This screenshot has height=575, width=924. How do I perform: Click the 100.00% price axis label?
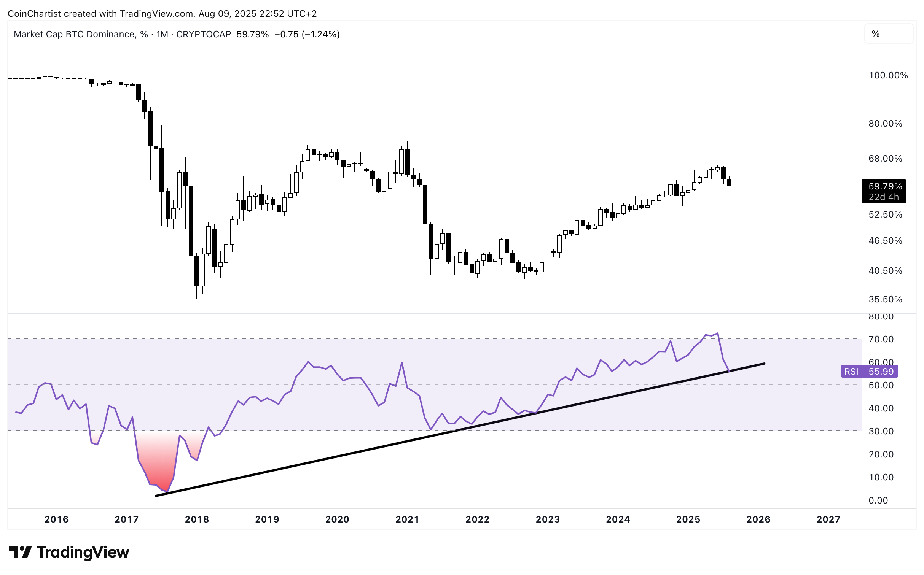click(x=888, y=75)
